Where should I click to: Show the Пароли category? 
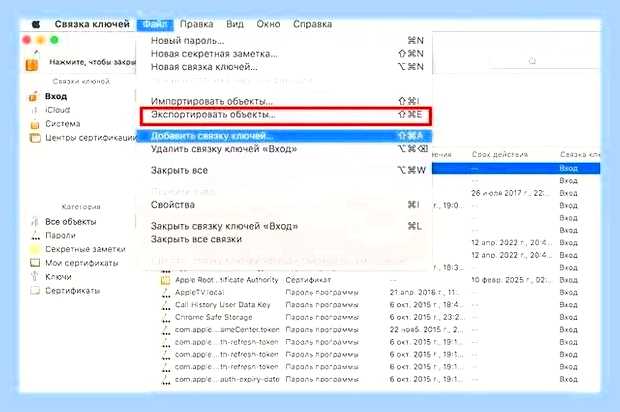point(60,235)
